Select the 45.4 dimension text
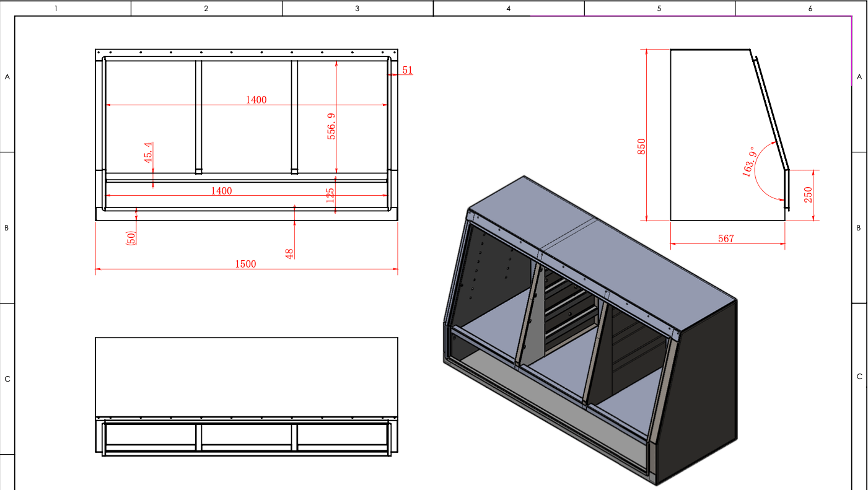Viewport: 868px width, 490px height. tap(148, 152)
